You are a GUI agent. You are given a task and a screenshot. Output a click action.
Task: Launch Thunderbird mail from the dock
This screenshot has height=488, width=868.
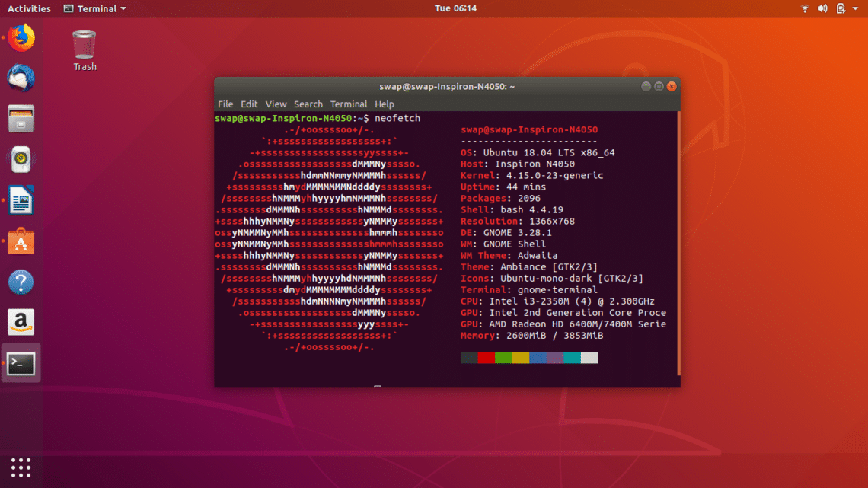(21, 78)
